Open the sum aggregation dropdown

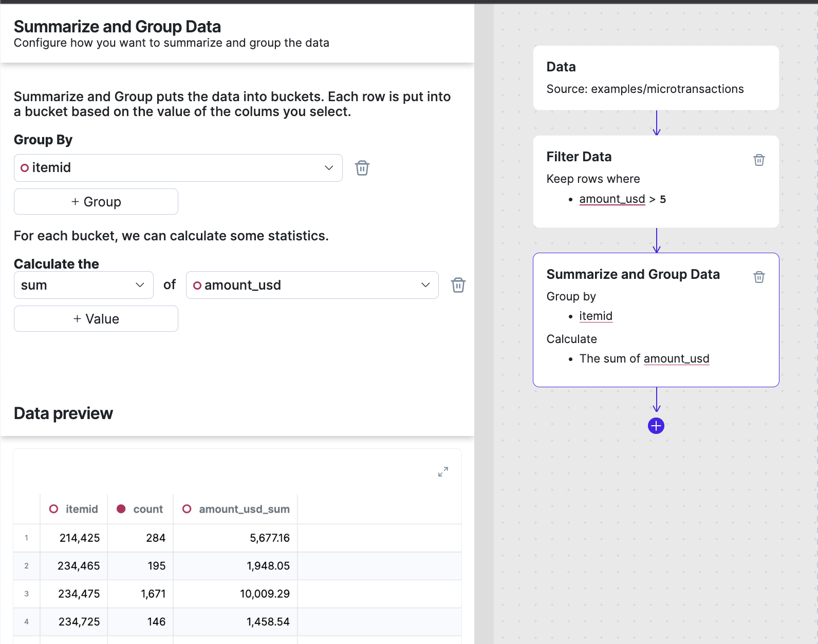[83, 285]
